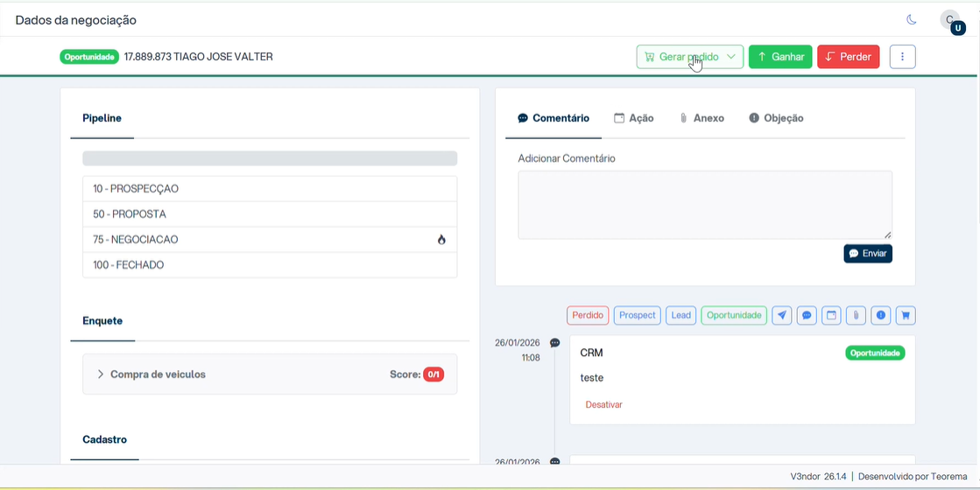Click the comment icon at 11:08 timeline entry

pos(554,343)
